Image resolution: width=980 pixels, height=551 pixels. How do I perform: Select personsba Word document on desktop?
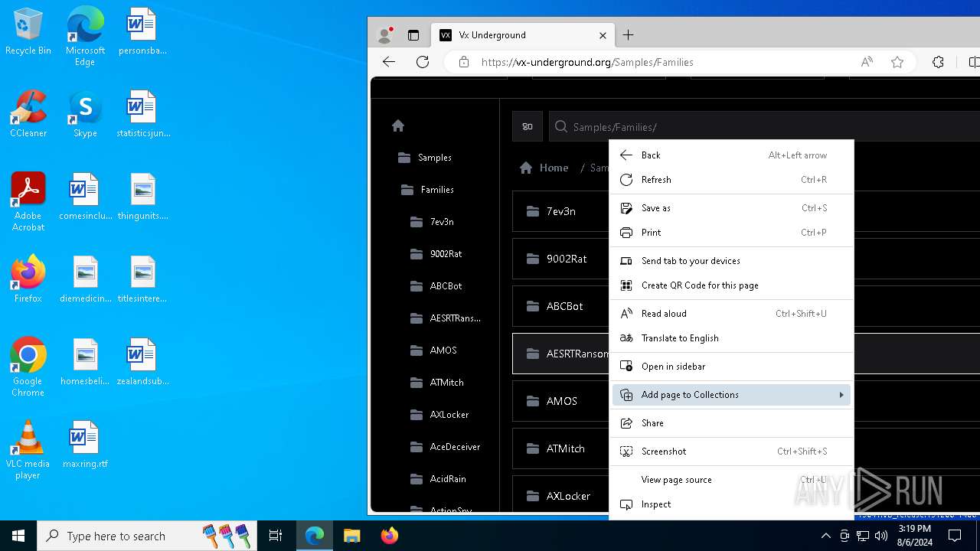[x=142, y=32]
